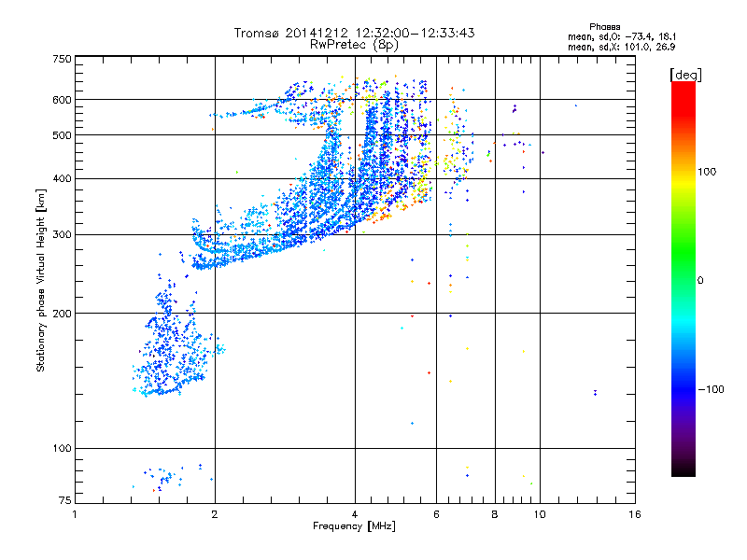
Task: Click the colorbar '-100' tick label
Action: click(711, 389)
